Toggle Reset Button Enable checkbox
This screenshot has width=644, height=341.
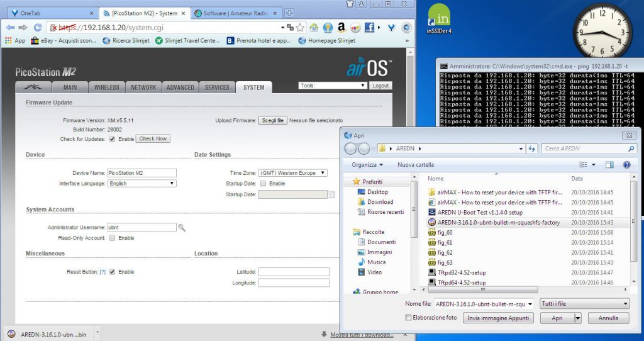coord(112,272)
